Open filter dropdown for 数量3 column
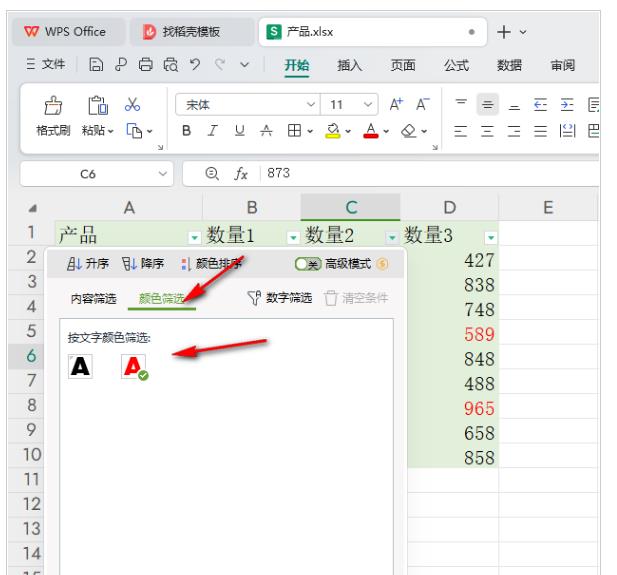 coord(491,237)
